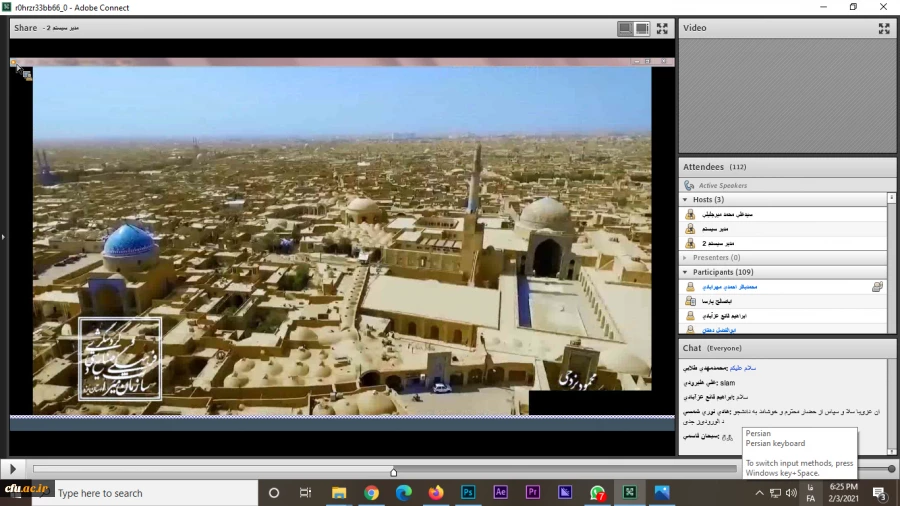
Task: Maximize the Share pod to full screen
Action: click(662, 28)
